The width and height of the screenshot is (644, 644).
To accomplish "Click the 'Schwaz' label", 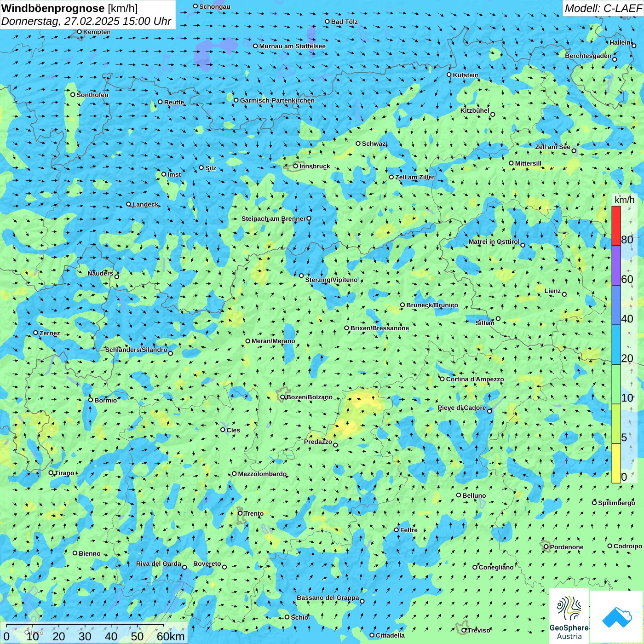I will pos(374,144).
